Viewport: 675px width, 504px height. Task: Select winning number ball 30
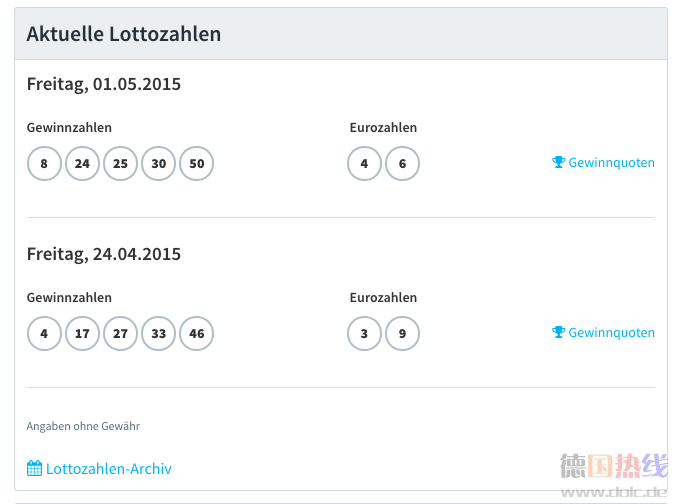[158, 164]
